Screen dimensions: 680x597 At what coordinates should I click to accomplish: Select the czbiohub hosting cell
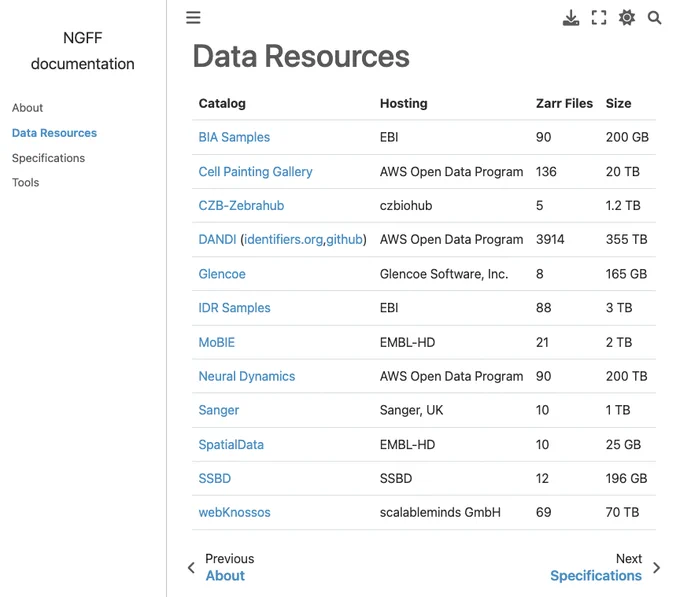pos(406,206)
